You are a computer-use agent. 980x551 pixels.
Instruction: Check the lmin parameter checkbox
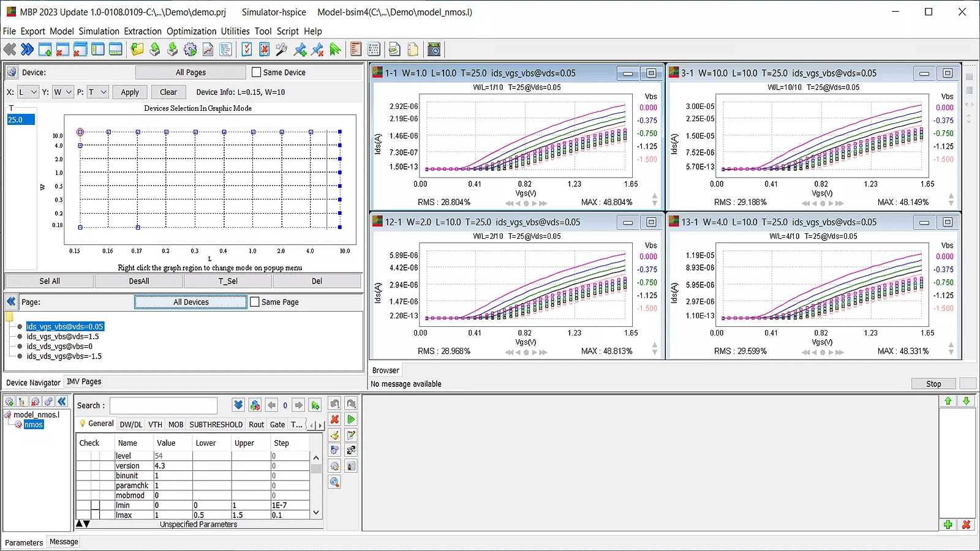pyautogui.click(x=96, y=505)
